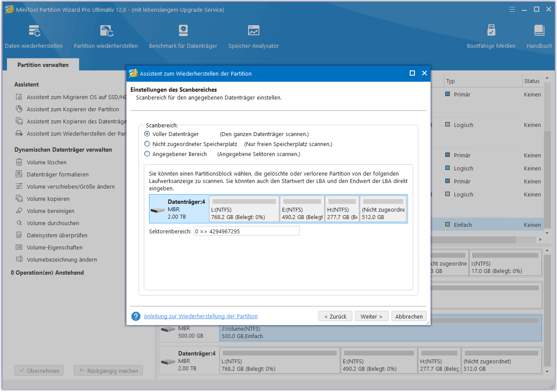Select L:(NTFS) 768.2 GB partition in main window
This screenshot has height=392, width=557.
280,361
